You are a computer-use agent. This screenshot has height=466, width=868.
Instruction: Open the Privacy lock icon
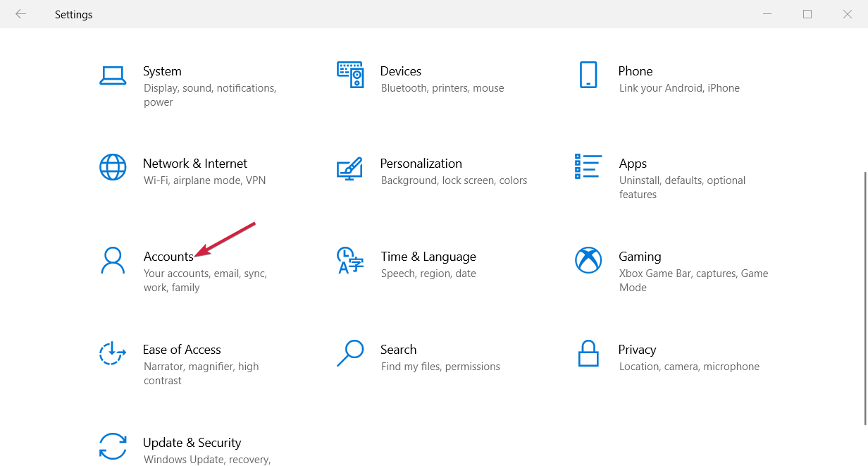coord(588,353)
